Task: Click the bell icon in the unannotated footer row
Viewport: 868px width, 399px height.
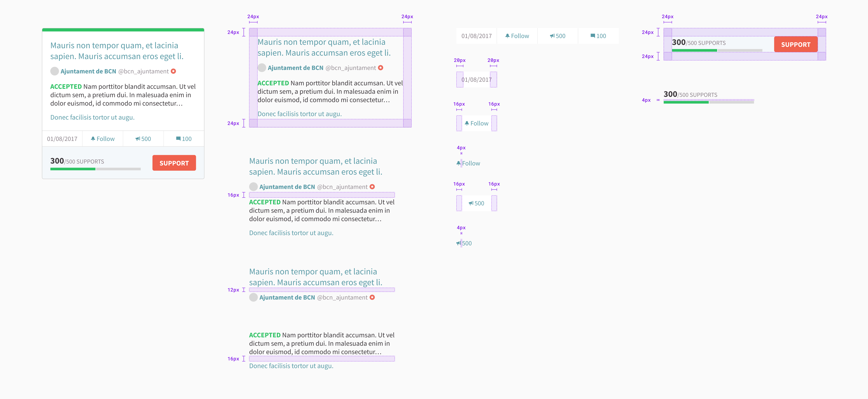Action: point(508,36)
